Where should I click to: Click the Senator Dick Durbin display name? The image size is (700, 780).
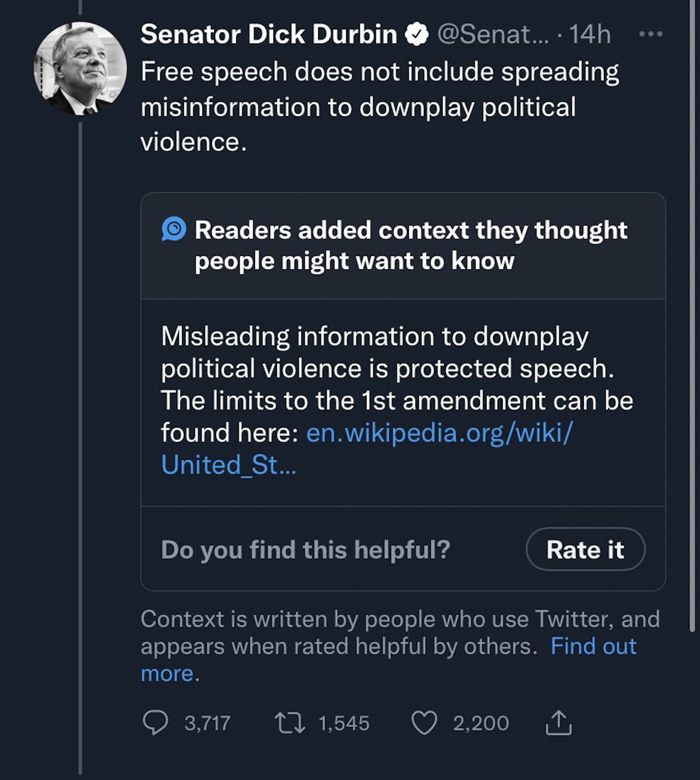pyautogui.click(x=269, y=34)
